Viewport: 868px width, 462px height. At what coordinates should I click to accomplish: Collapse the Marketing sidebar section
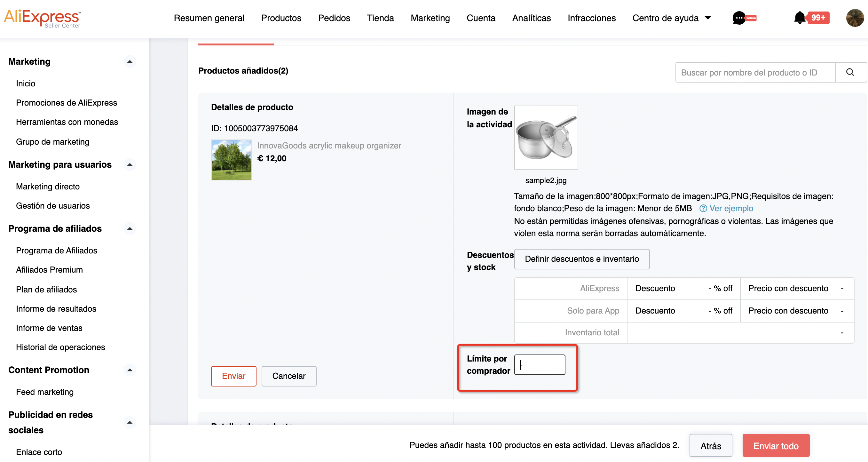point(130,62)
